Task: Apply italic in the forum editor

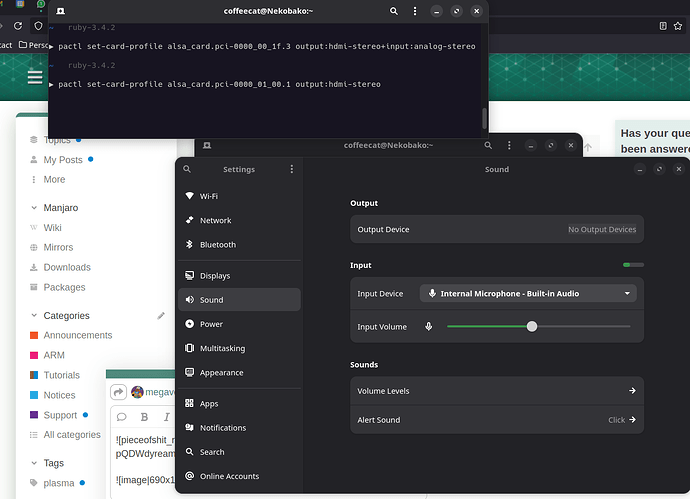Action: tap(166, 417)
